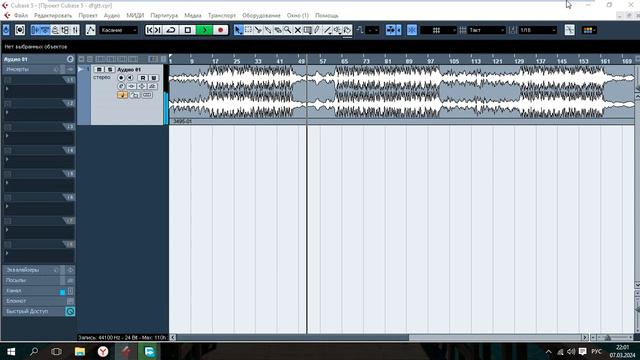Open Edit Channel Settings e button on track
The height and width of the screenshot is (360, 640).
click(121, 86)
